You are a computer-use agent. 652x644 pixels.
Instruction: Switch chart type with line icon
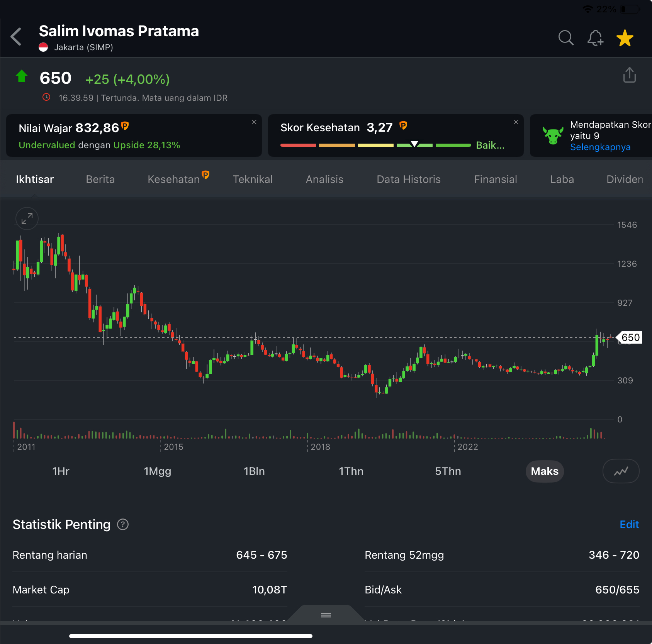[x=621, y=471]
